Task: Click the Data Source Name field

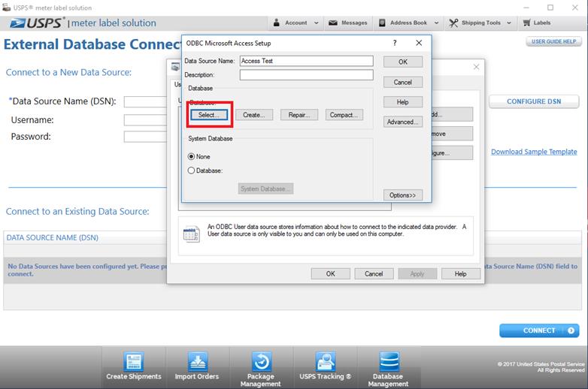Action: tap(306, 61)
